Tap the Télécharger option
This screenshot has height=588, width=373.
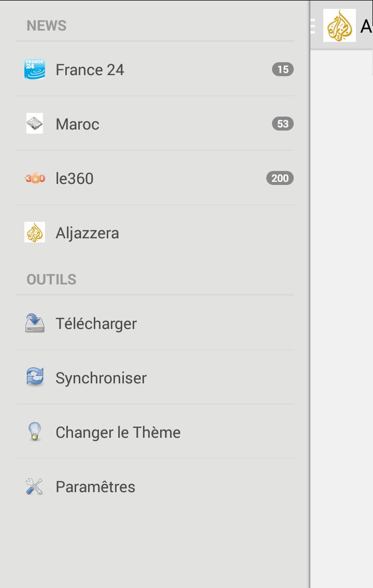tap(96, 324)
